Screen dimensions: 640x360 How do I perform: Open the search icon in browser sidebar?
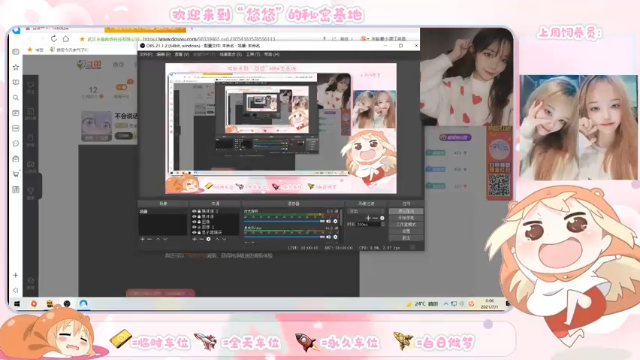16,98
